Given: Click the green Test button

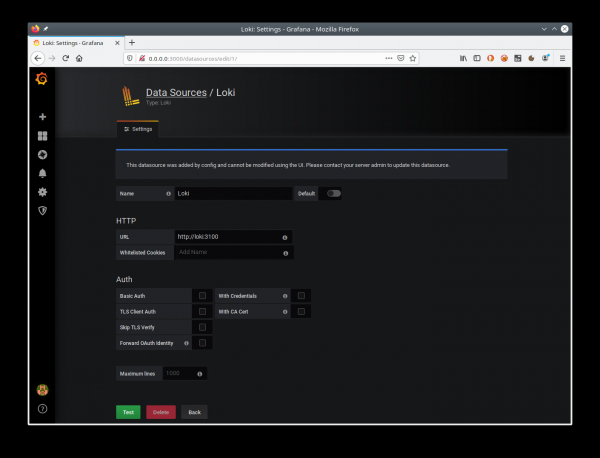Looking at the screenshot, I should [128, 412].
